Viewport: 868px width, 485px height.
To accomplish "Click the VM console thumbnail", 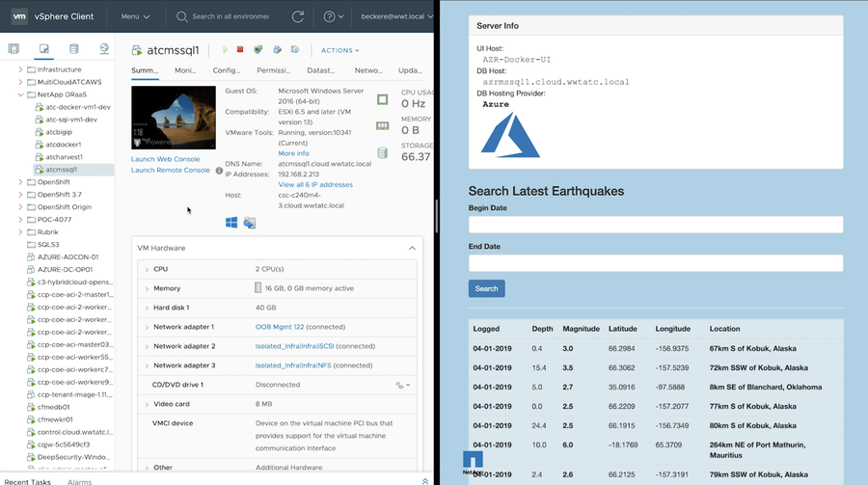I will pos(174,118).
